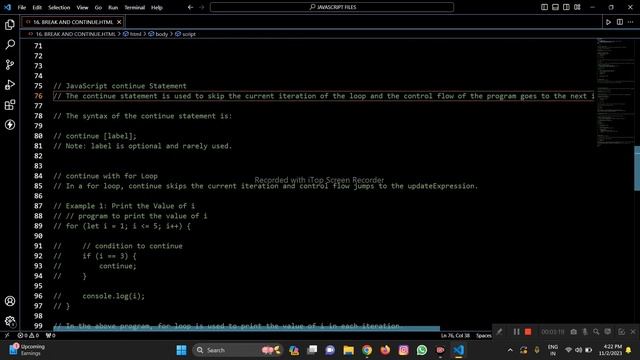Screen dimensions: 640x360
Task: Open the Help menu
Action: pos(157,7)
